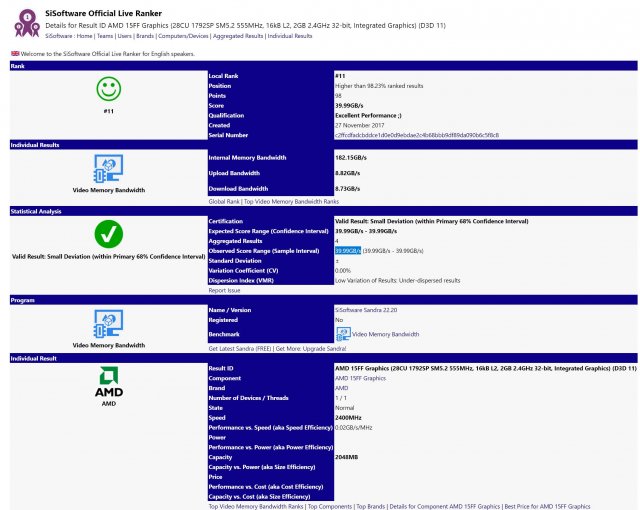The height and width of the screenshot is (510, 640).
Task: Open the AMD 15FF Graphics component link
Action: click(360, 378)
